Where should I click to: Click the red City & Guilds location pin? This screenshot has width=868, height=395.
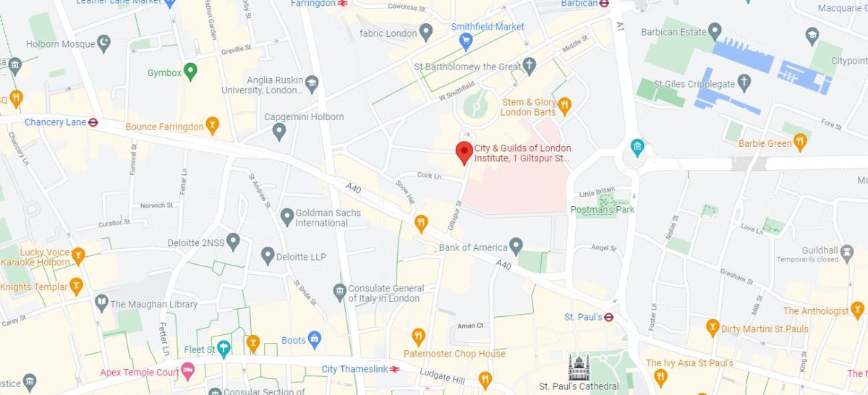(464, 153)
